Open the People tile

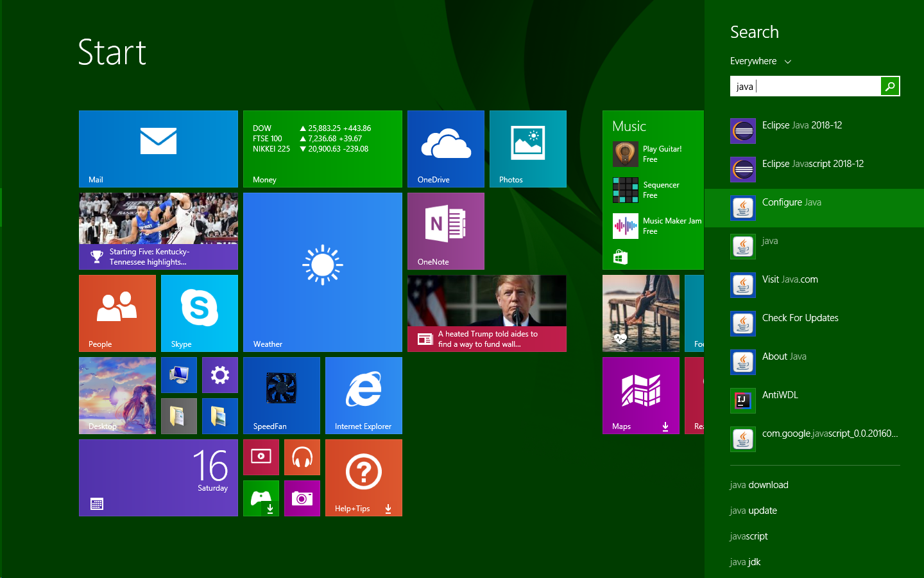click(x=117, y=313)
